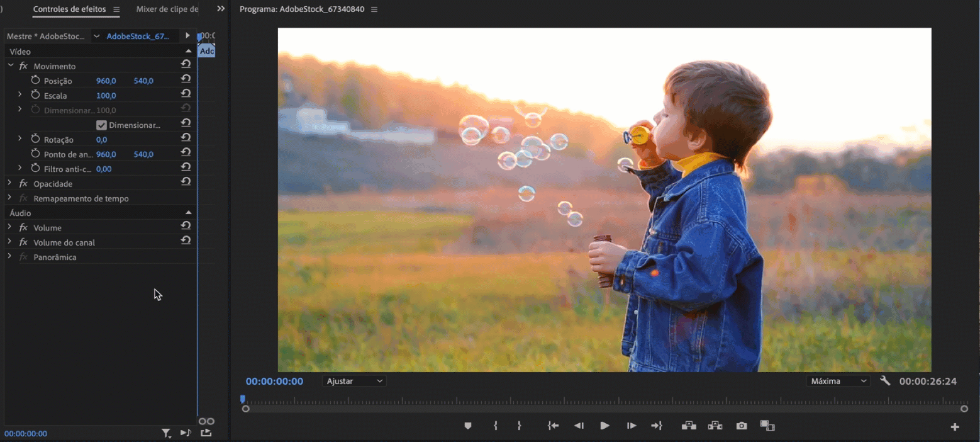980x442 pixels.
Task: Export frame with camera icon
Action: [742, 426]
